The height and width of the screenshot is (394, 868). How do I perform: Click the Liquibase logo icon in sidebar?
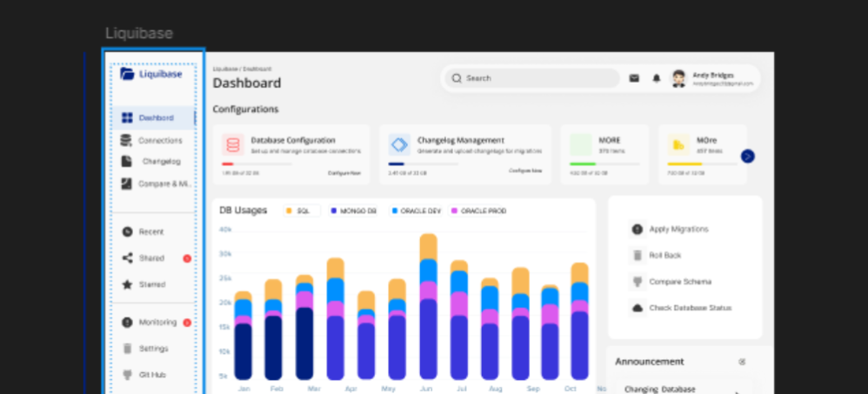point(128,74)
